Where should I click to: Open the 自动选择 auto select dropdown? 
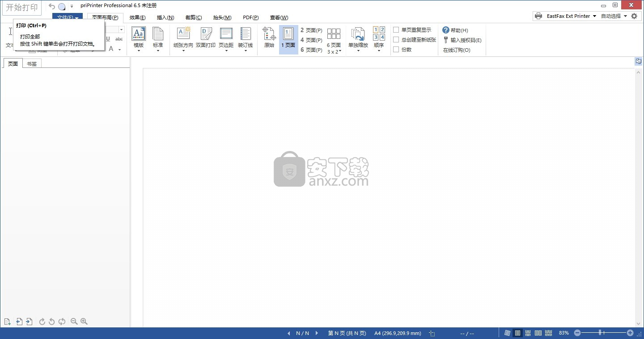click(x=614, y=16)
